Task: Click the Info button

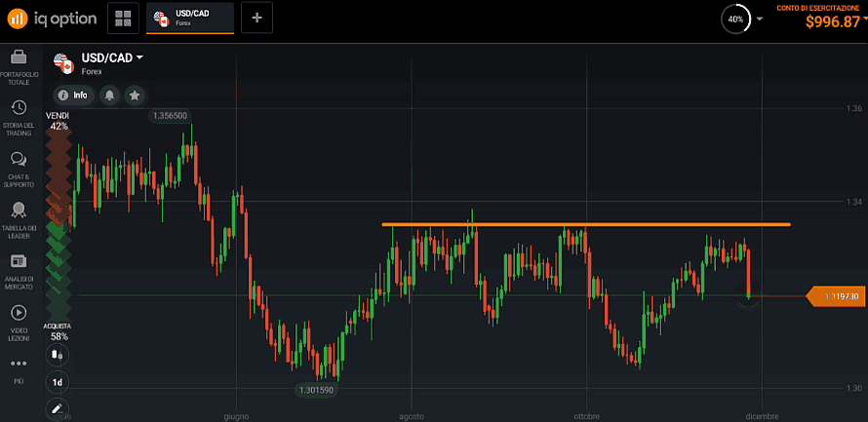Action: [x=73, y=96]
